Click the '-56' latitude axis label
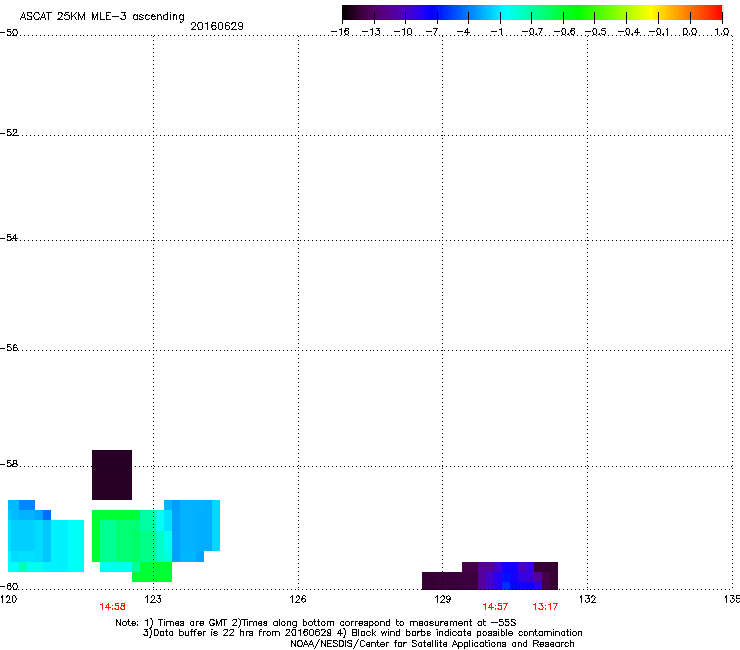The image size is (740, 650). click(x=9, y=348)
